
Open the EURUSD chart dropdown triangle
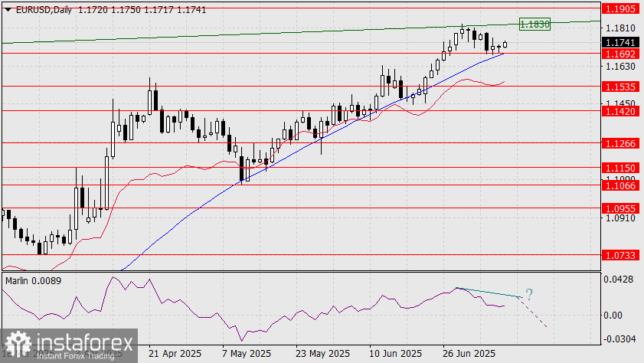coord(8,10)
